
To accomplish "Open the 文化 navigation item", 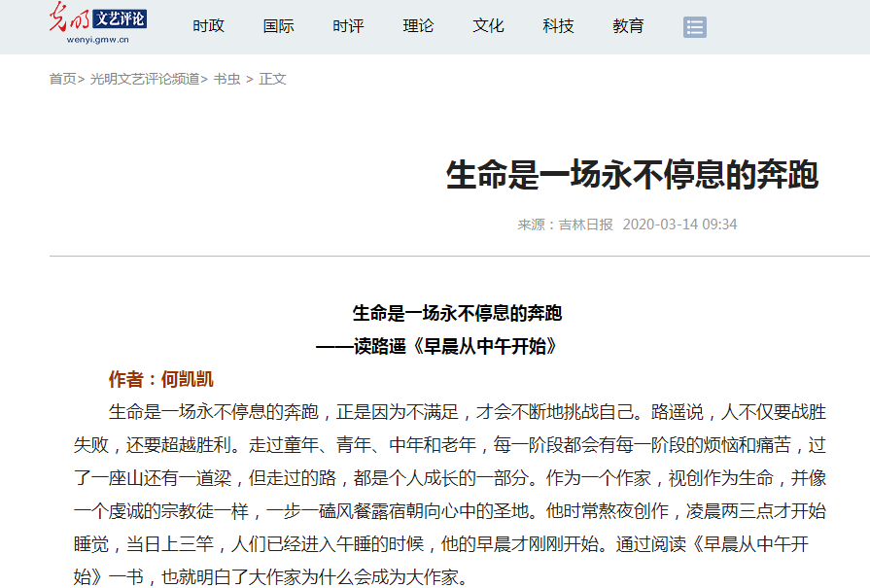I will [x=488, y=26].
